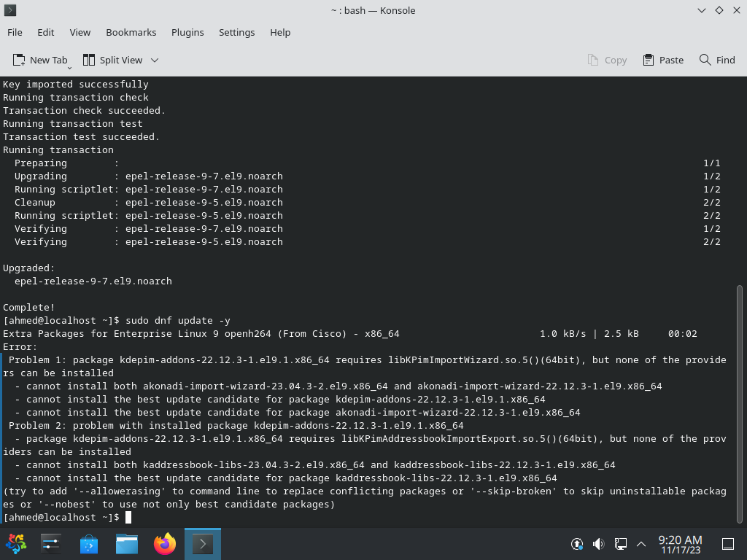This screenshot has width=747, height=560.
Task: Click the Copy documents icon
Action: [593, 60]
